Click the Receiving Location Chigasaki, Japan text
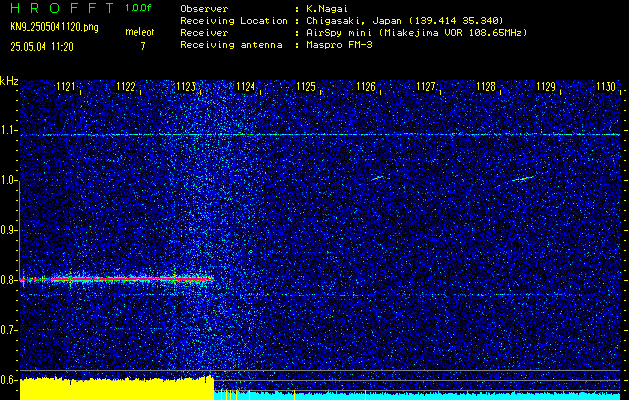Screen dimensions: 629x400 404,21
